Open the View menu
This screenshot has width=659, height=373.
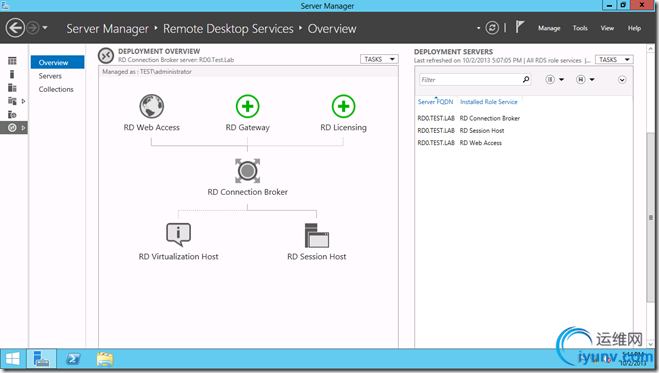click(607, 28)
